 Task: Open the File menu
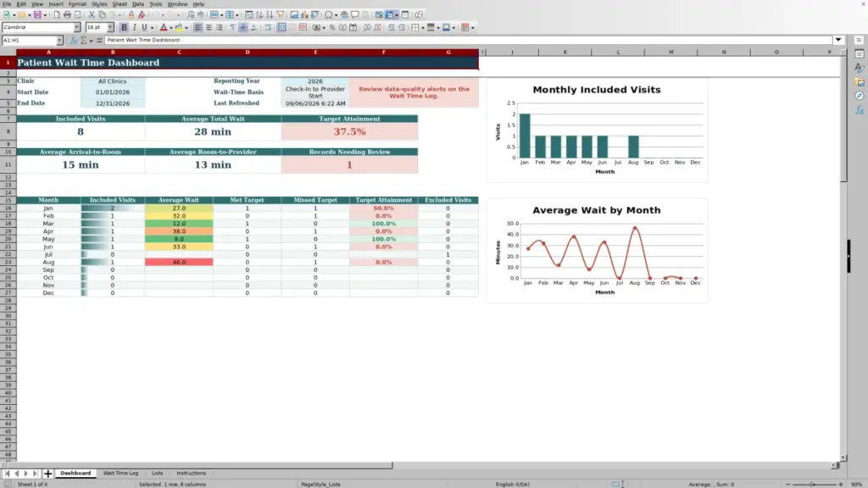(7, 4)
